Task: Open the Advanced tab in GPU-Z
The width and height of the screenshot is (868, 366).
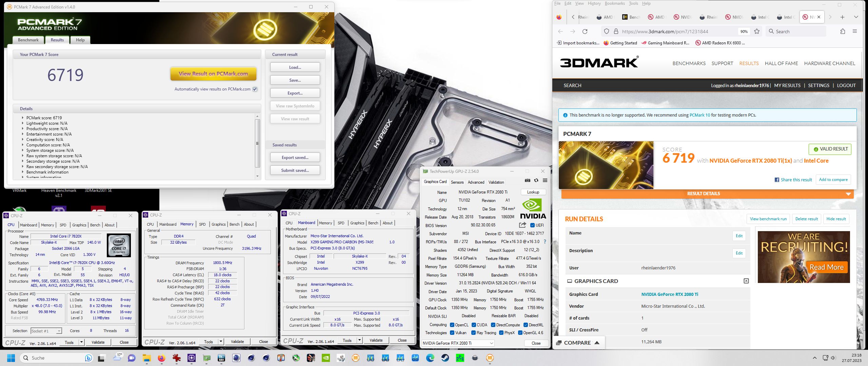Action: [476, 182]
